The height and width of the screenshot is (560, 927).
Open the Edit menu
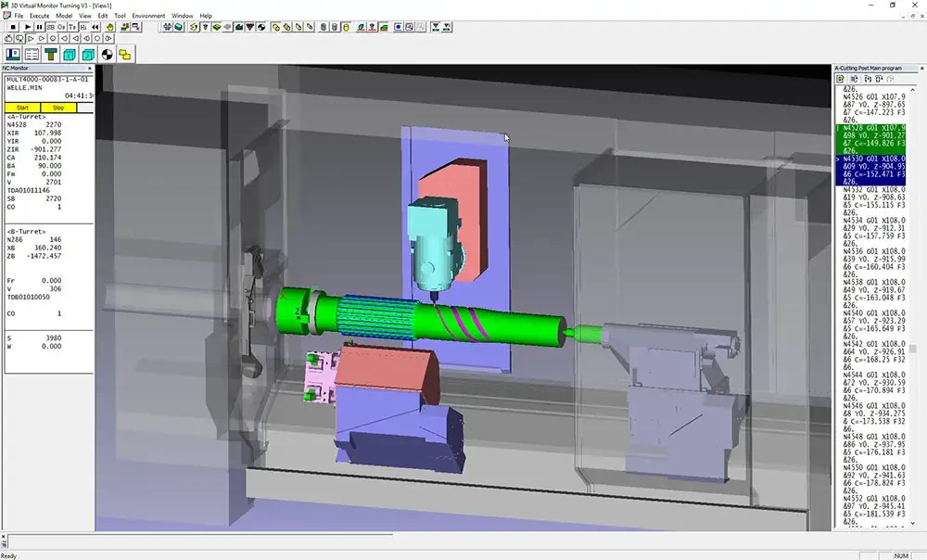pos(103,16)
